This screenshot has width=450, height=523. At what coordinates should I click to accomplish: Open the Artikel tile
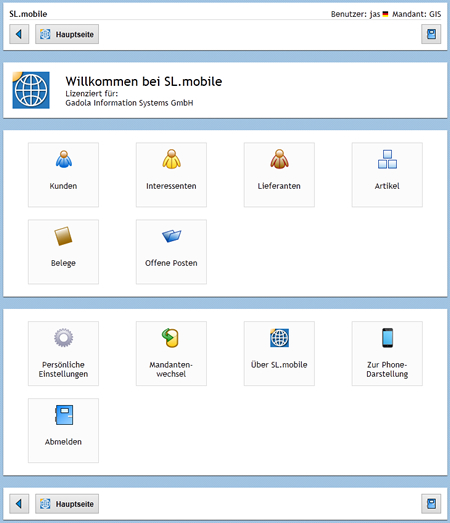[387, 175]
